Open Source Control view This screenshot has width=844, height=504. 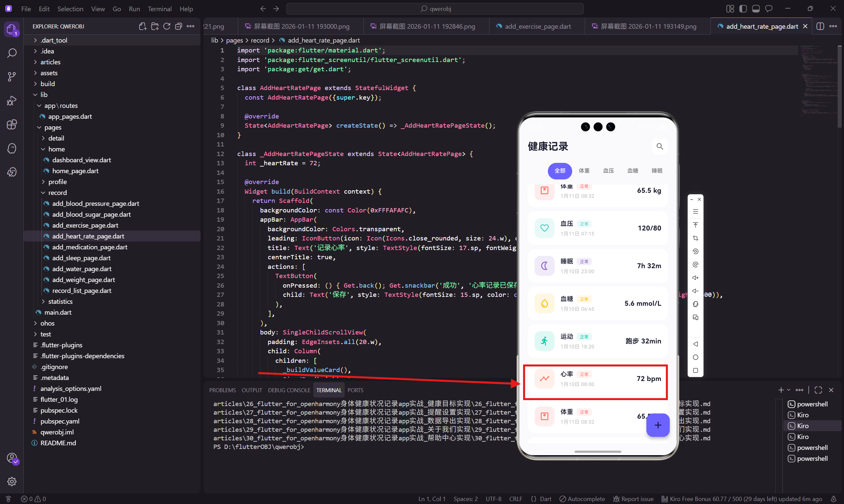[x=12, y=77]
